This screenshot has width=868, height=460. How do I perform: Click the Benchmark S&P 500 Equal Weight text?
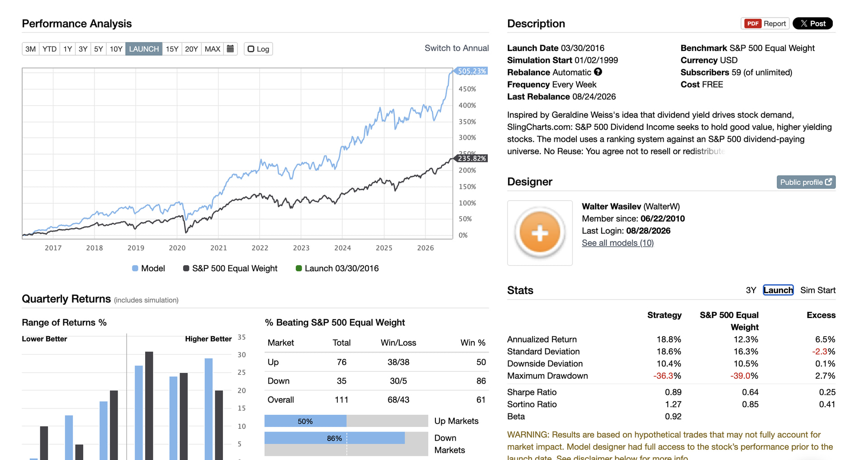[748, 48]
